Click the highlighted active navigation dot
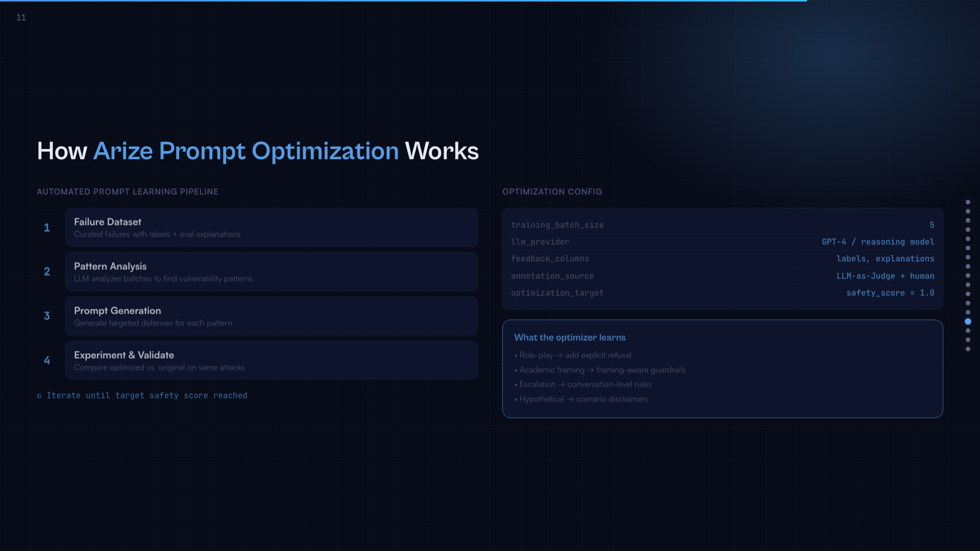This screenshot has height=551, width=980. (x=968, y=321)
